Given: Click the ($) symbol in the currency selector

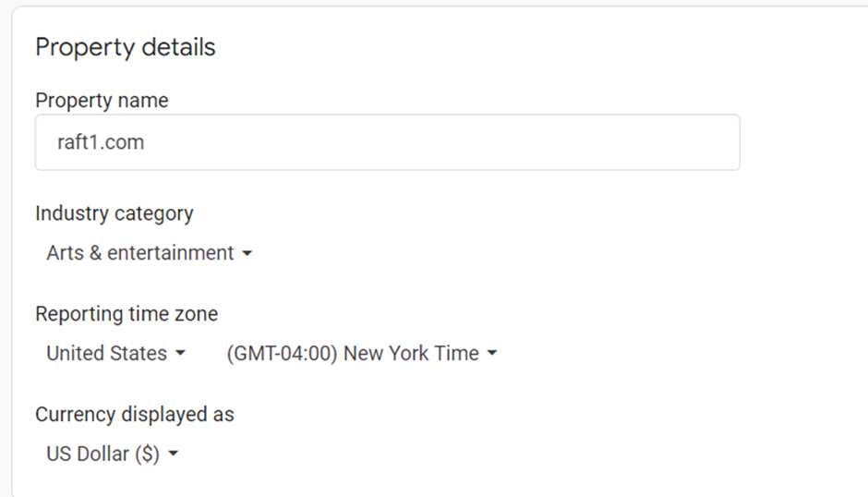Looking at the screenshot, I should tap(146, 454).
